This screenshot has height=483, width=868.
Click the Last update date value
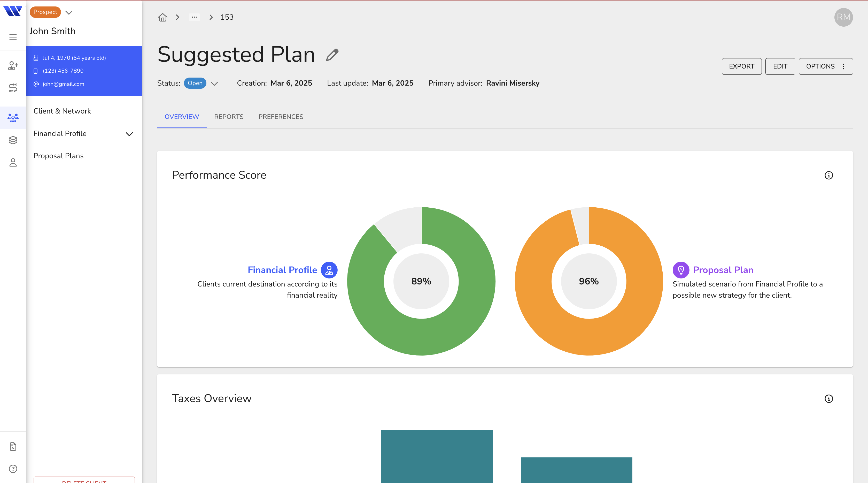[393, 83]
